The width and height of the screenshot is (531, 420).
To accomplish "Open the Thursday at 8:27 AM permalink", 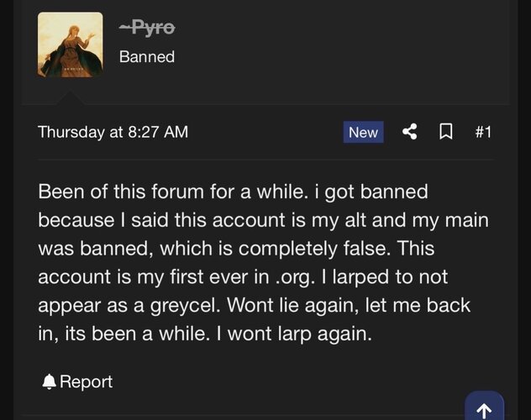I will 113,132.
